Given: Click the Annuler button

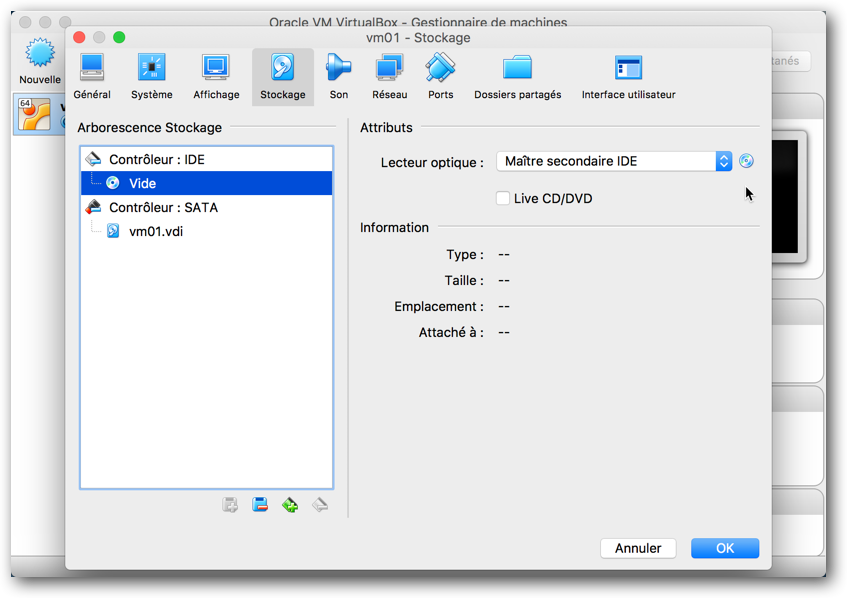Looking at the screenshot, I should coord(638,548).
